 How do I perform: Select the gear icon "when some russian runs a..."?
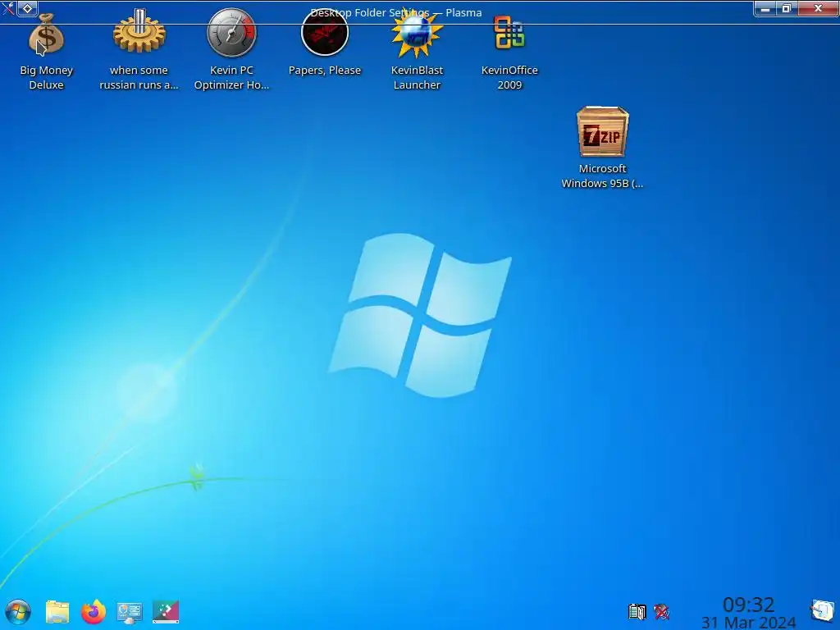[x=139, y=32]
